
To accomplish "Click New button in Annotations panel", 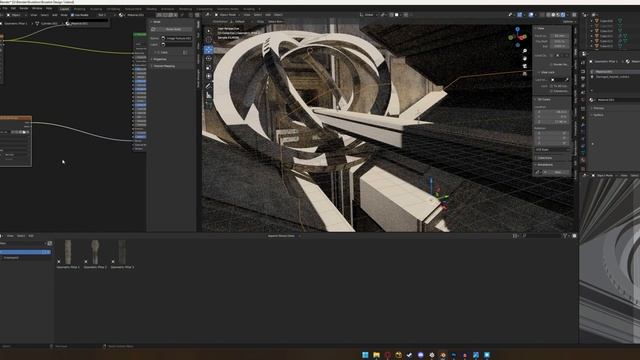I will (558, 172).
